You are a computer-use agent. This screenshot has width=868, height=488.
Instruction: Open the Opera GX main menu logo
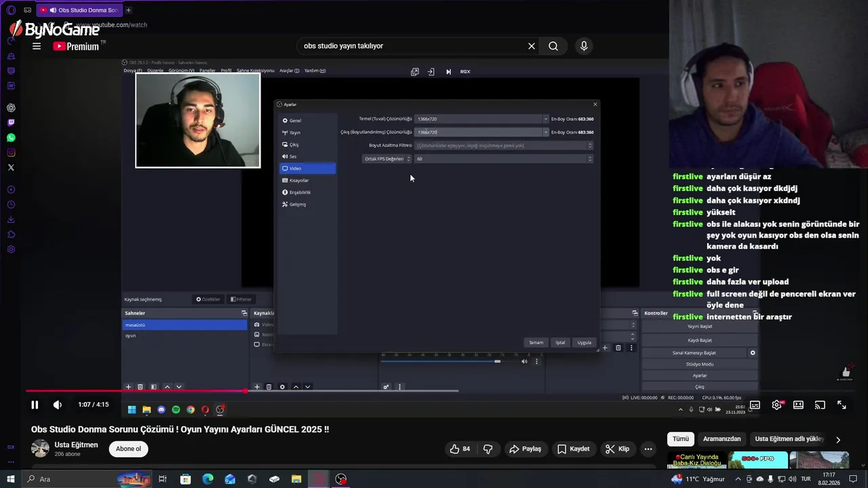(11, 10)
